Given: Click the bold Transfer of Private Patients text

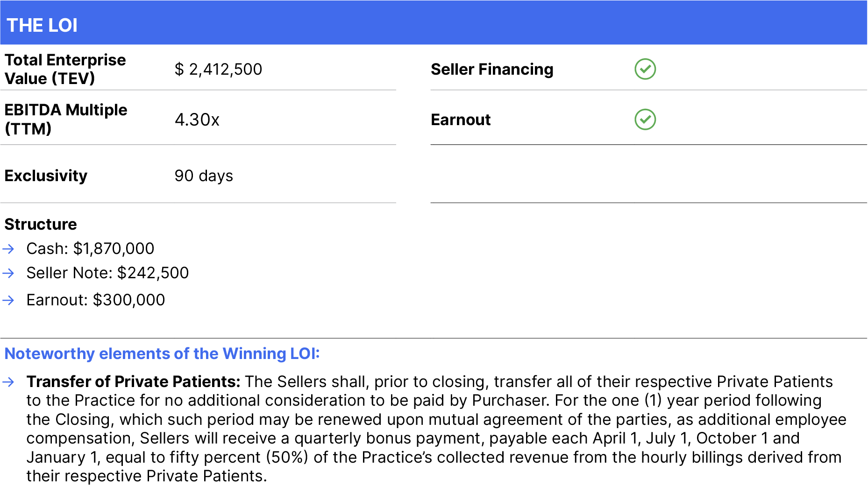Looking at the screenshot, I should coord(134,382).
